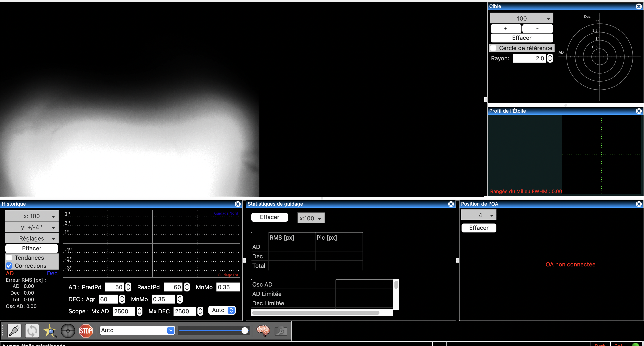The width and height of the screenshot is (644, 346).
Task: Tick the Cercle de référence checkbox
Action: point(494,48)
